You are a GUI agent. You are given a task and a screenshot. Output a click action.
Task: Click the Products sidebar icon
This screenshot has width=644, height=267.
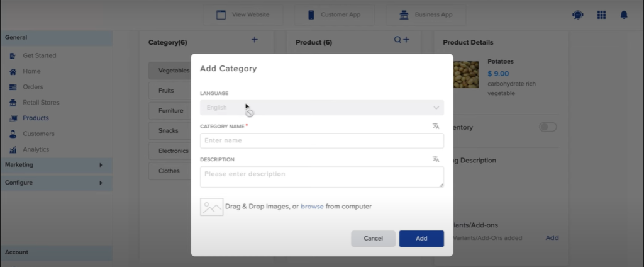click(13, 118)
